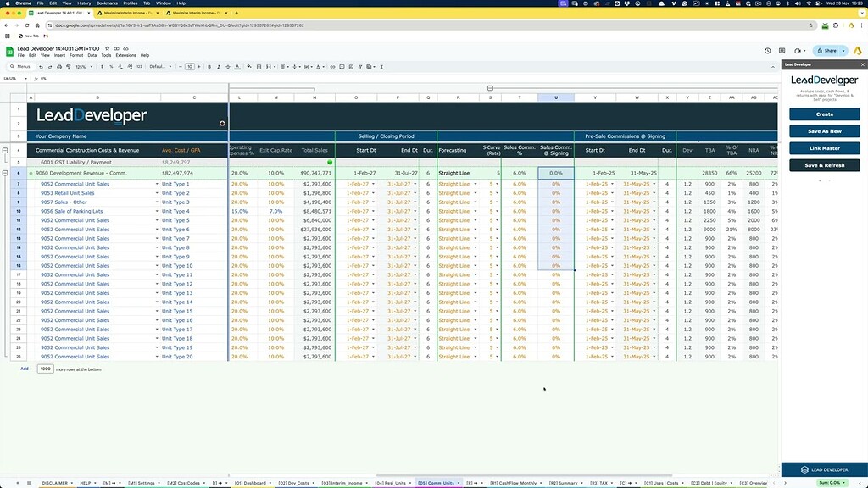Open the comments panel icon

coord(782,51)
